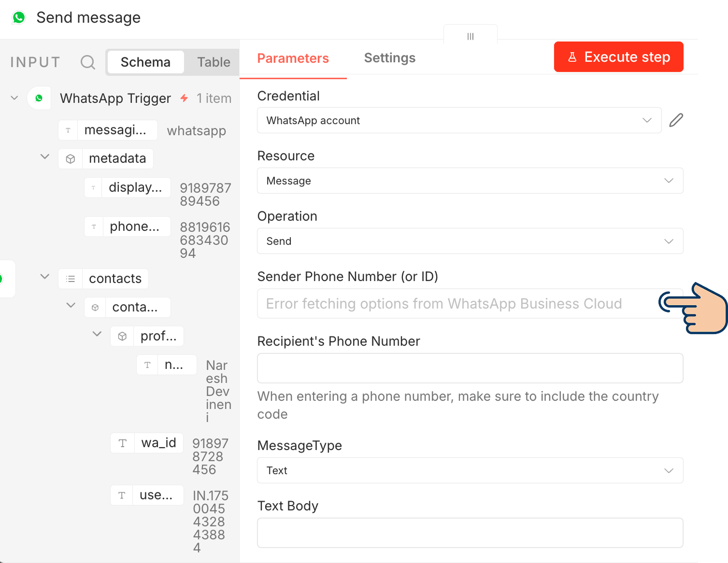
Task: Click the Send message title text
Action: tap(88, 18)
